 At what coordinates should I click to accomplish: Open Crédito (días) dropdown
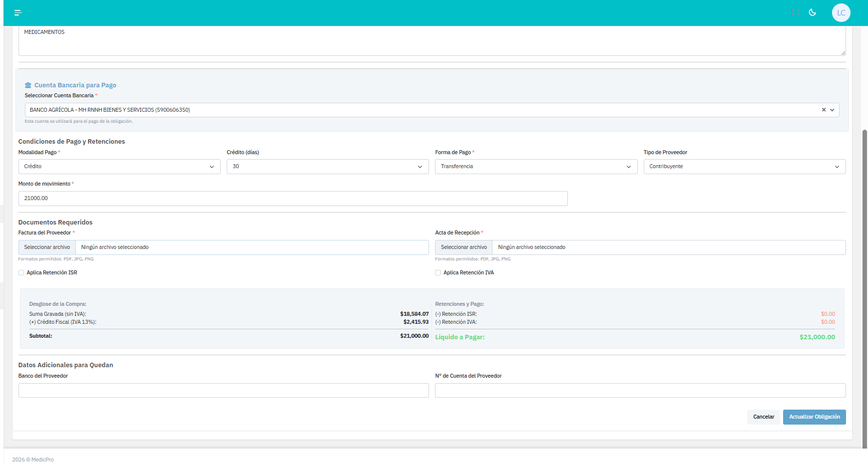(x=327, y=167)
